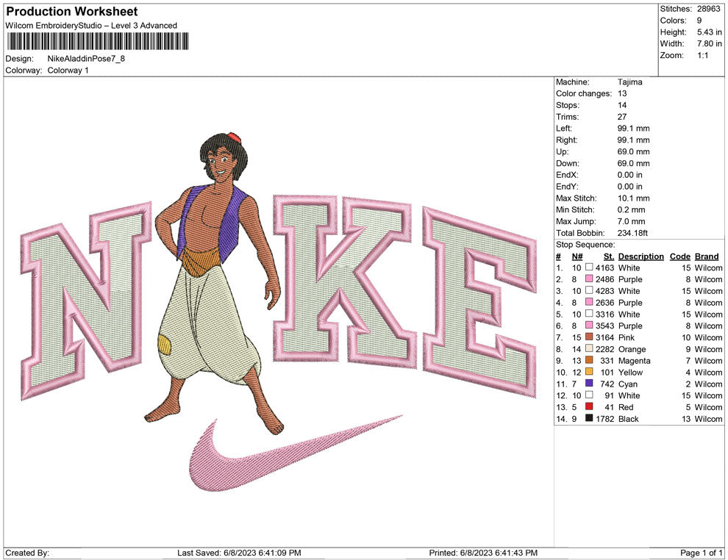Click the Trims value 27
728x560 pixels.
click(x=622, y=116)
